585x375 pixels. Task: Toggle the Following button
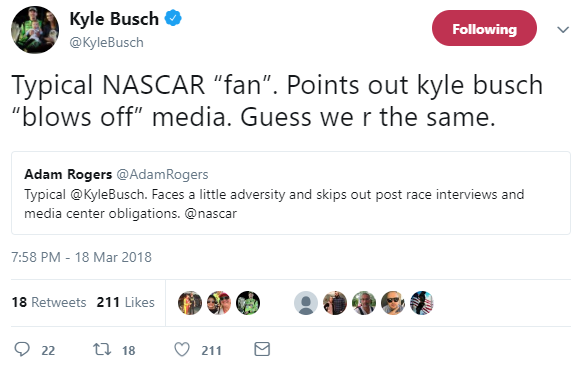[x=484, y=28]
